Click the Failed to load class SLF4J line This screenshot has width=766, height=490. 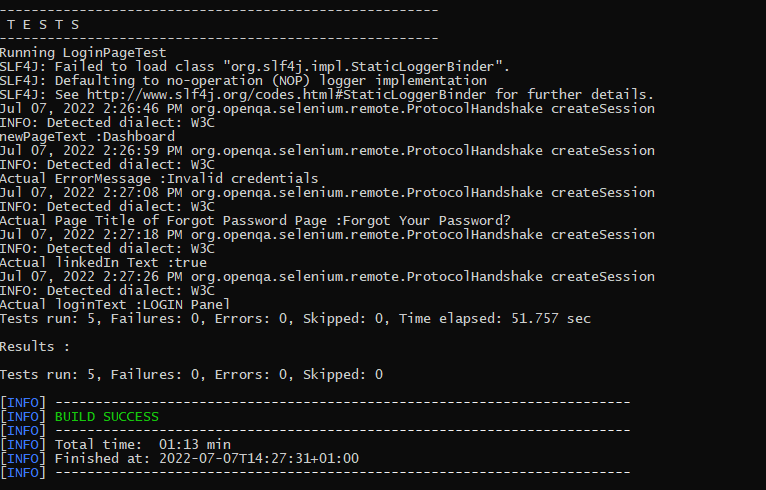click(x=255, y=66)
